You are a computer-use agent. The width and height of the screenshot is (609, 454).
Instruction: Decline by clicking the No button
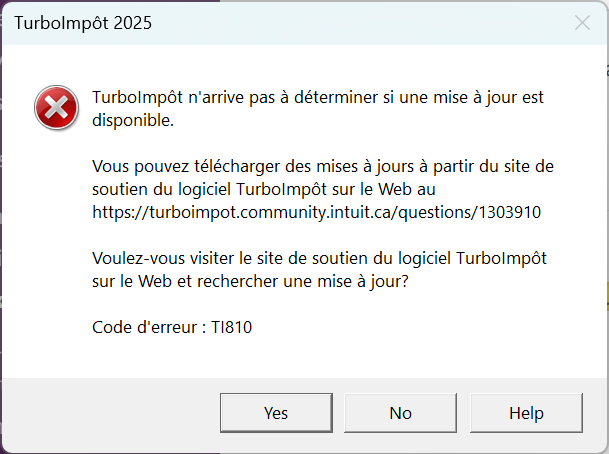click(x=400, y=413)
